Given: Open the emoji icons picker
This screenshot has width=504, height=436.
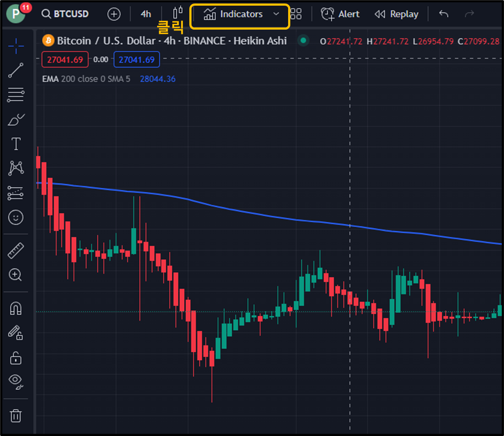Looking at the screenshot, I should 16,217.
